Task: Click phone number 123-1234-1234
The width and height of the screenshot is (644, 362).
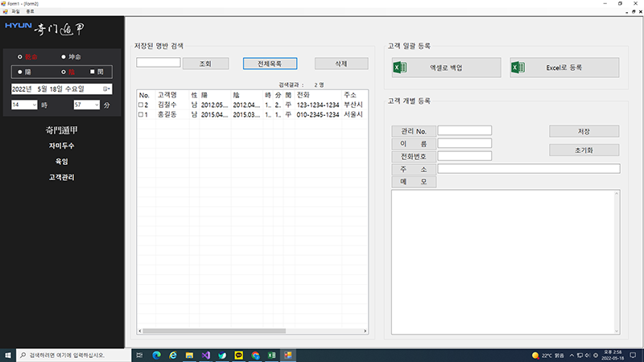Action: (318, 105)
